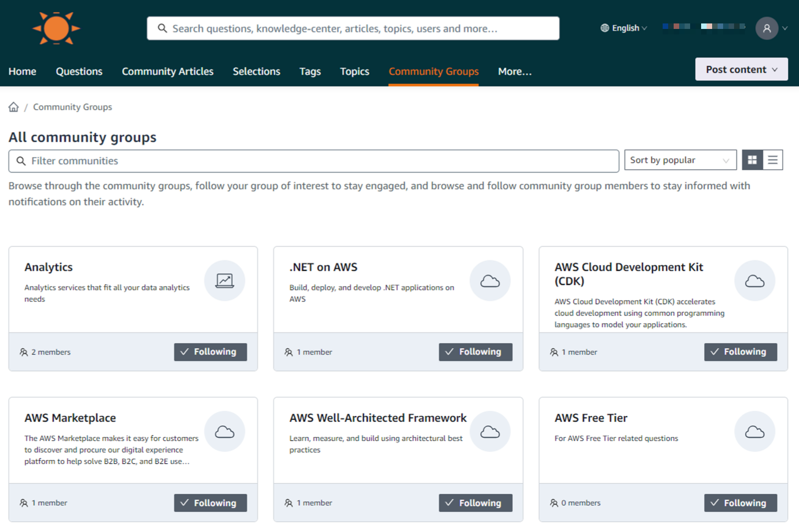This screenshot has height=532, width=799.
Task: Click the globe icon next to English
Action: coord(605,28)
